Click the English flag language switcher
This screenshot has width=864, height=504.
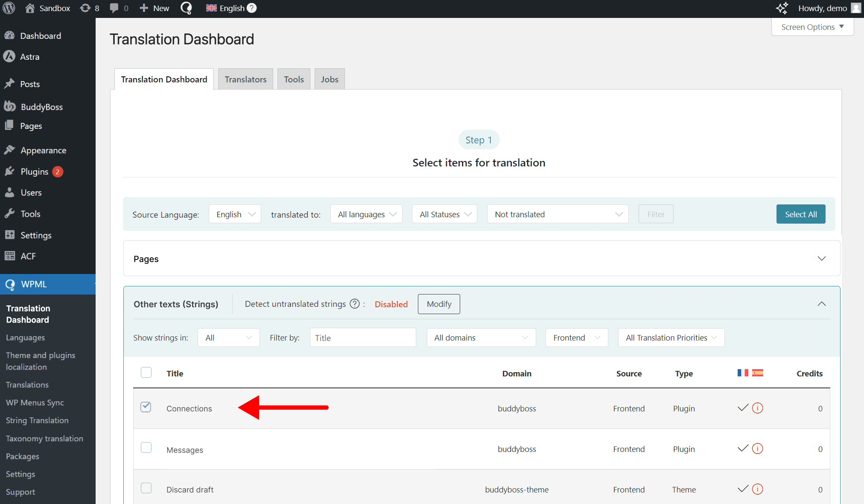(x=211, y=8)
